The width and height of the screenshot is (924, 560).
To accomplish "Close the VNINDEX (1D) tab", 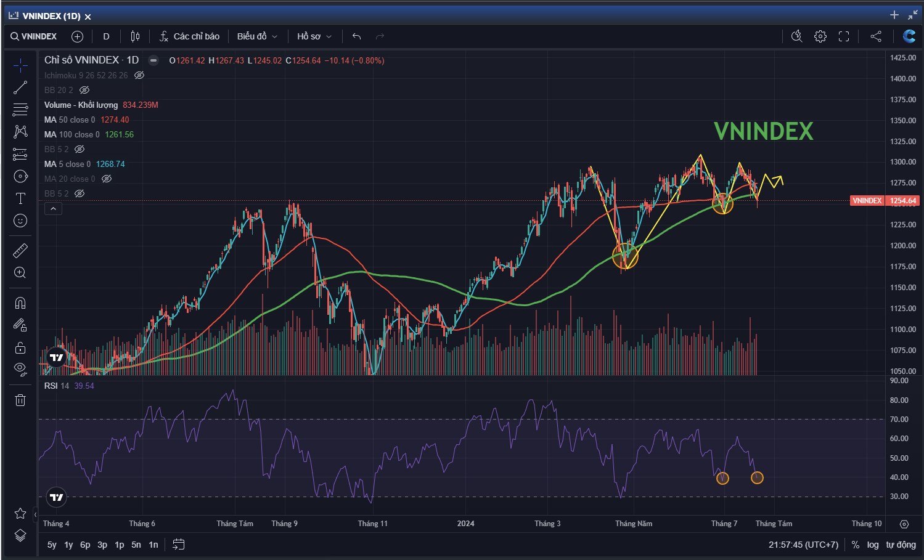I will pos(88,17).
